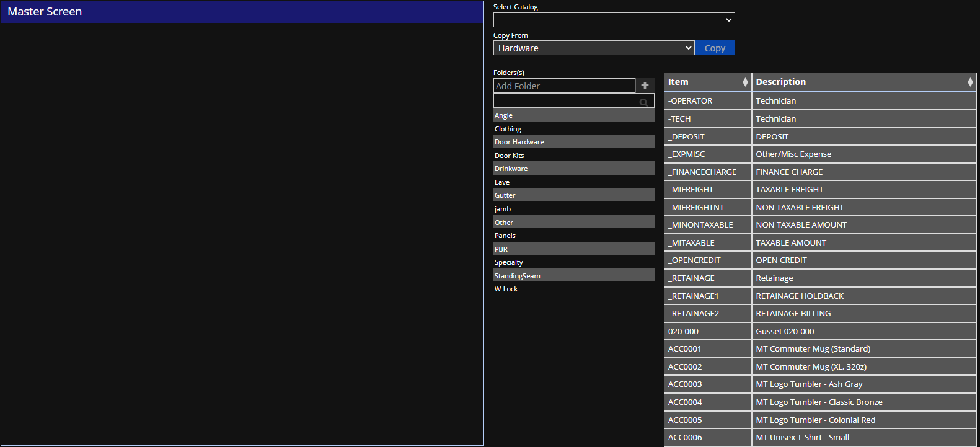This screenshot has width=980, height=447.
Task: Click the Master Screen title bar
Action: pyautogui.click(x=242, y=12)
